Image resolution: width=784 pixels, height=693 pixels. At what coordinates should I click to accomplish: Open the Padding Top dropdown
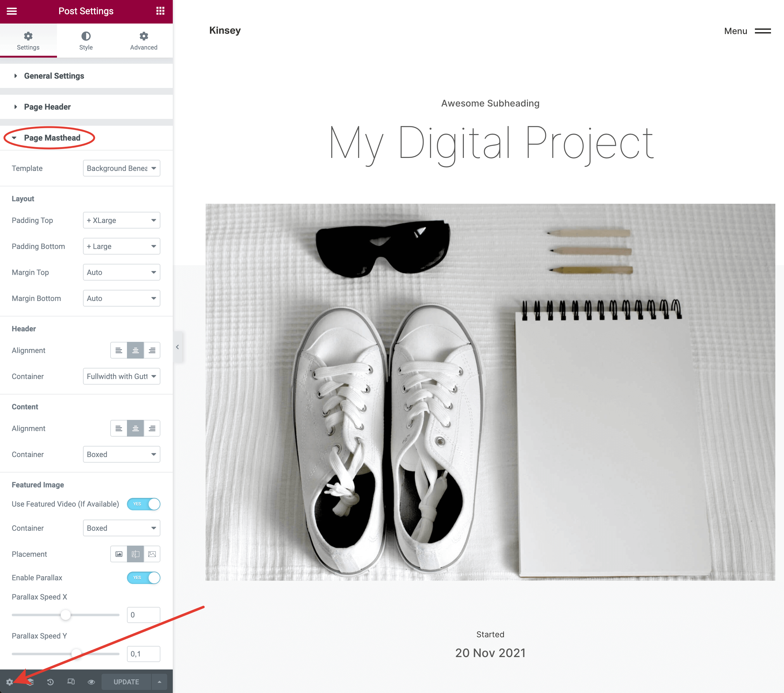coord(121,220)
